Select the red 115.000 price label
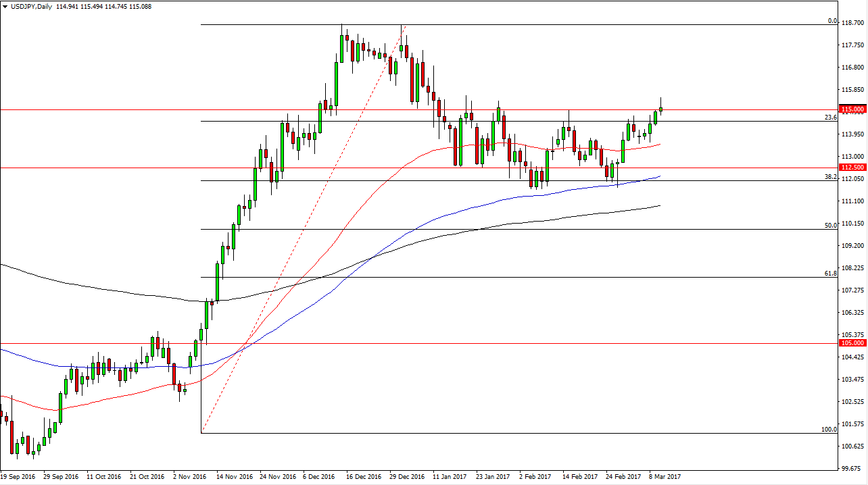The image size is (868, 485). (x=852, y=109)
